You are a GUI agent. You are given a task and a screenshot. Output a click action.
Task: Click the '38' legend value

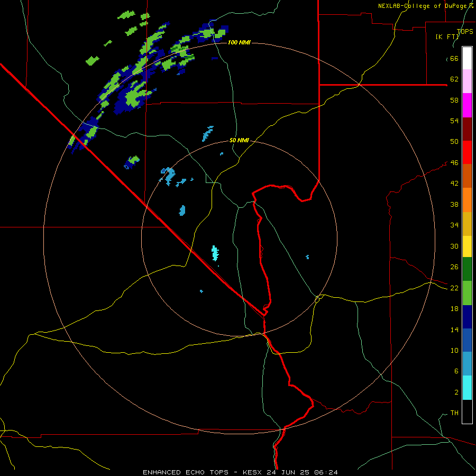coord(454,204)
